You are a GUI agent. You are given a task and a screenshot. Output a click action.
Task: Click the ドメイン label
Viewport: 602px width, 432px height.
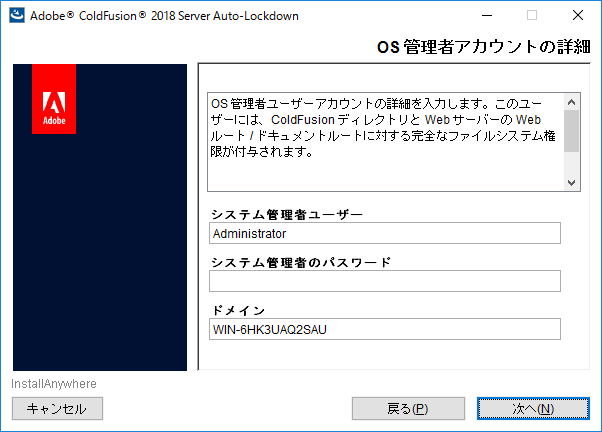click(238, 310)
